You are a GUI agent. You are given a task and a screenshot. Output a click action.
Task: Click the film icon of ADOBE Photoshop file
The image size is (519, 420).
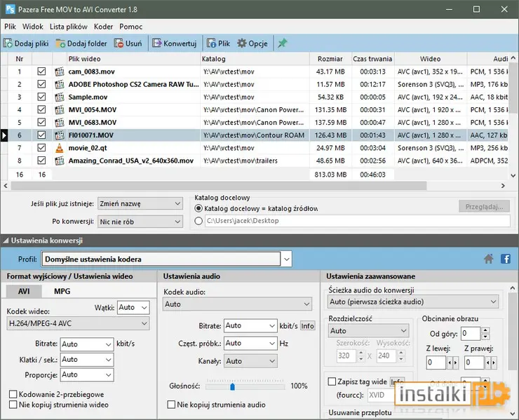pyautogui.click(x=59, y=84)
